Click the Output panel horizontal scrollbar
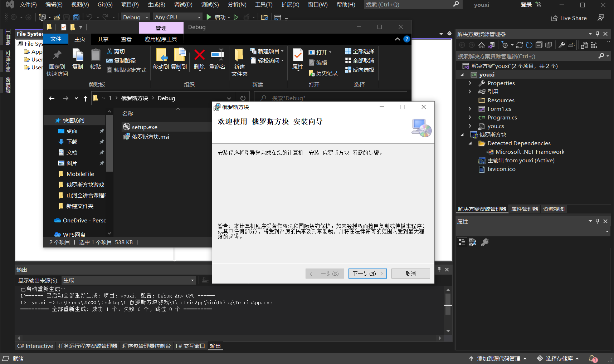This screenshot has height=364, width=614. tap(229, 338)
